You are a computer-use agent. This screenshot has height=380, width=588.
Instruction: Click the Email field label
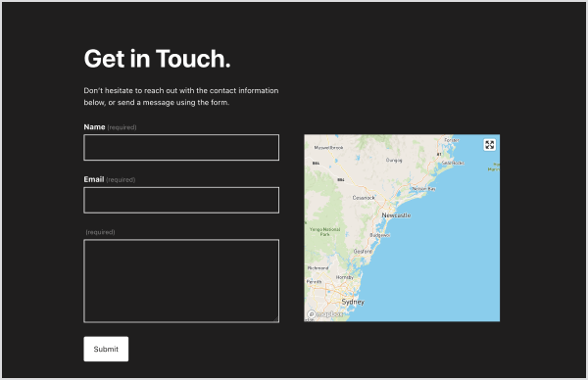point(94,179)
